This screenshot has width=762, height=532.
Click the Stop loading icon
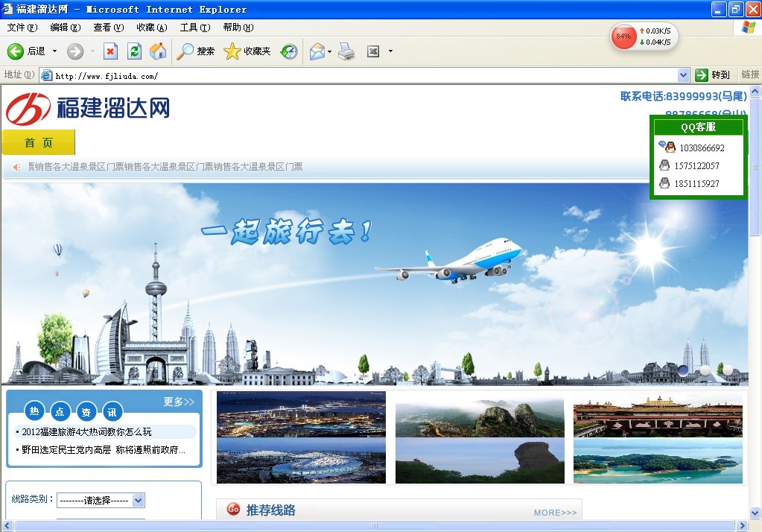[x=110, y=51]
